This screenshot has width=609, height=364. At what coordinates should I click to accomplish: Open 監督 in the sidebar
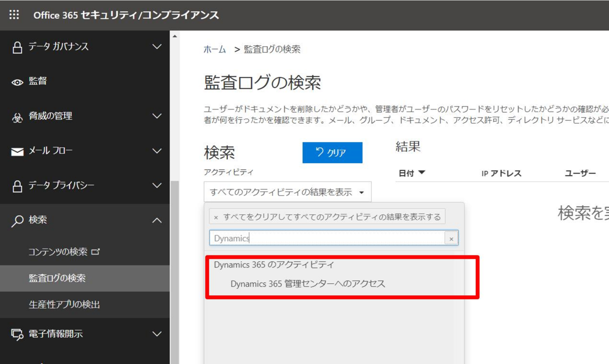tap(85, 81)
